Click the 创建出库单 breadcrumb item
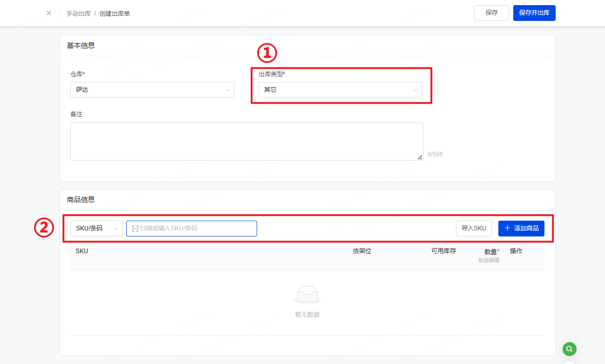This screenshot has width=605, height=364. (115, 13)
